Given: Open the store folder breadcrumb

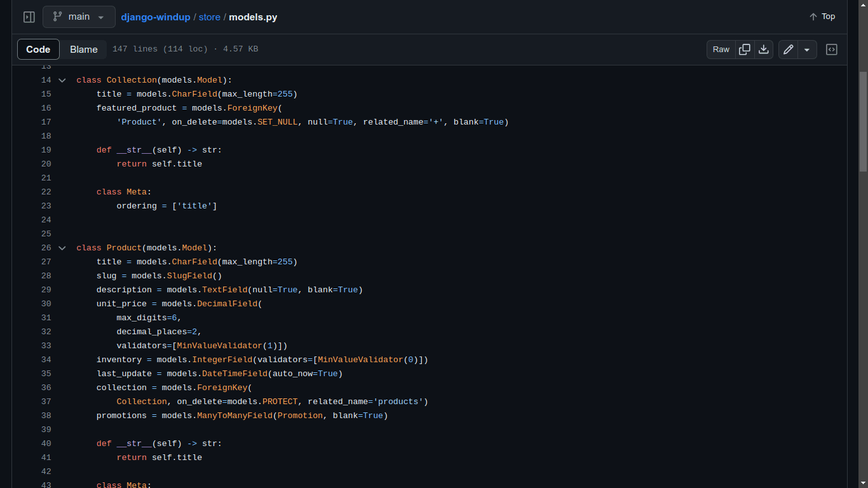Looking at the screenshot, I should (x=210, y=17).
